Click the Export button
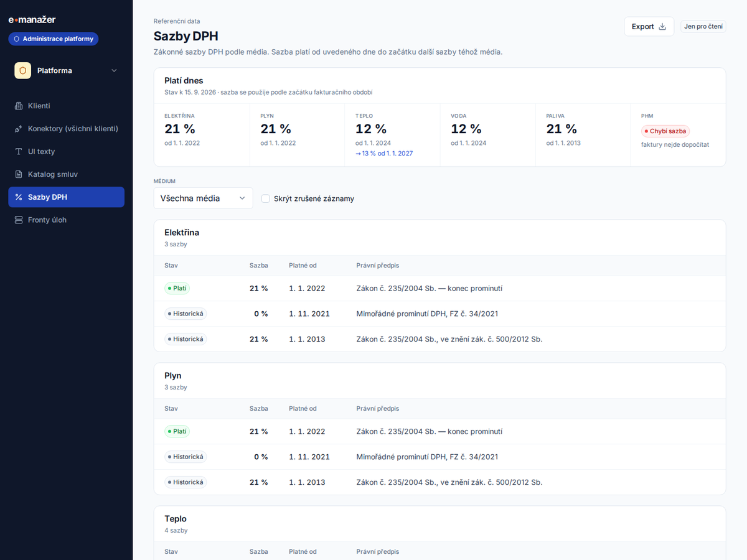This screenshot has height=560, width=747. [x=649, y=27]
